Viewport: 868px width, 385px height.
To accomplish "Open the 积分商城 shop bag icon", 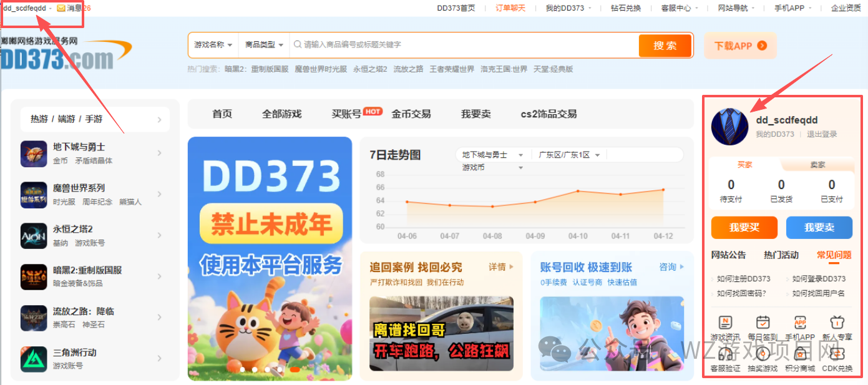I will [x=800, y=353].
